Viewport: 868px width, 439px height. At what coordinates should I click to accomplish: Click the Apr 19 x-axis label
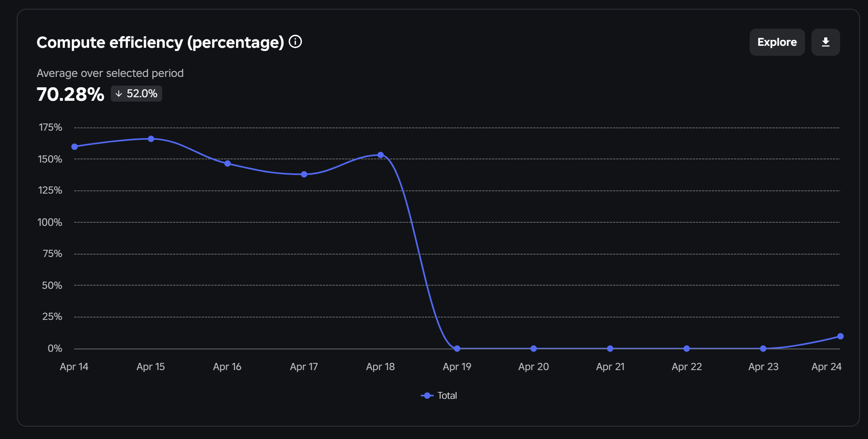point(457,367)
